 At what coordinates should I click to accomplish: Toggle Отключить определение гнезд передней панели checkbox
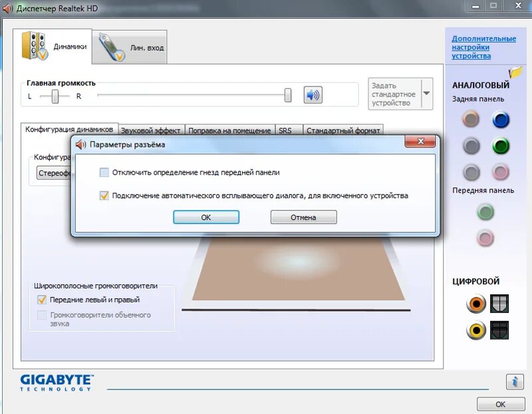coord(104,172)
